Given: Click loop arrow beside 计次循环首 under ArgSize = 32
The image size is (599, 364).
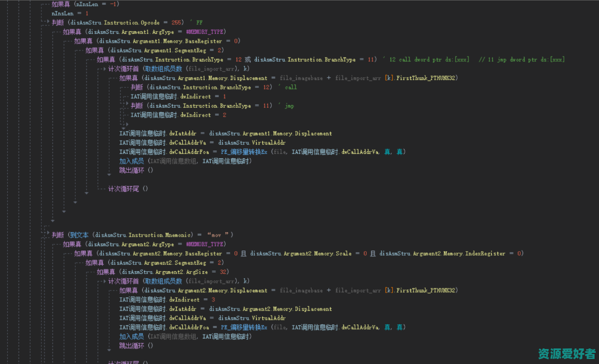Looking at the screenshot, I should 103,281.
